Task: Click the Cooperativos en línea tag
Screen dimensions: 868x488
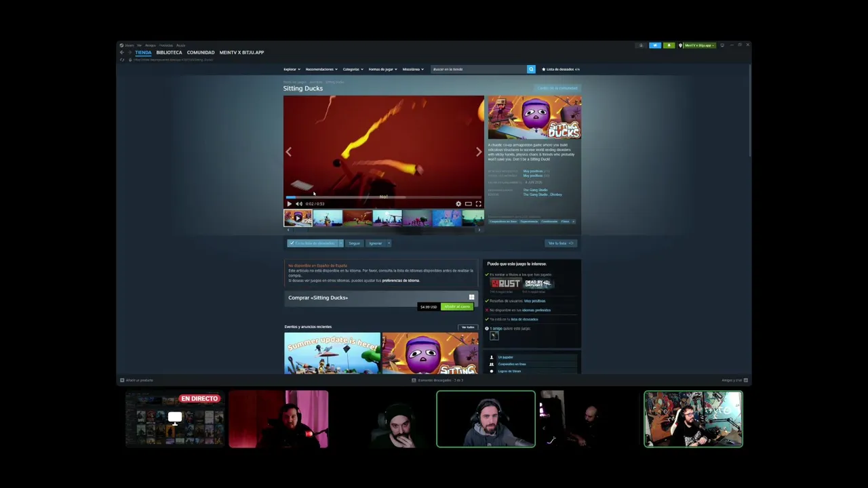Action: tap(503, 222)
